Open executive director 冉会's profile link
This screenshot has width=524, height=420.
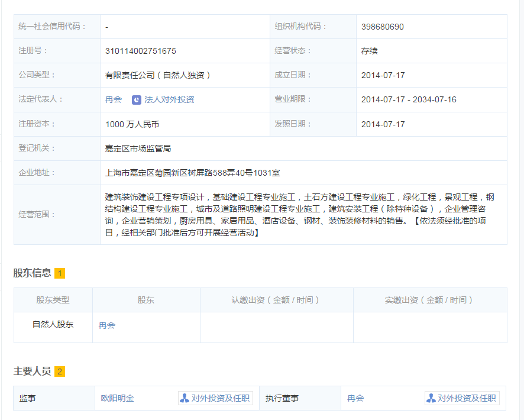(355, 399)
